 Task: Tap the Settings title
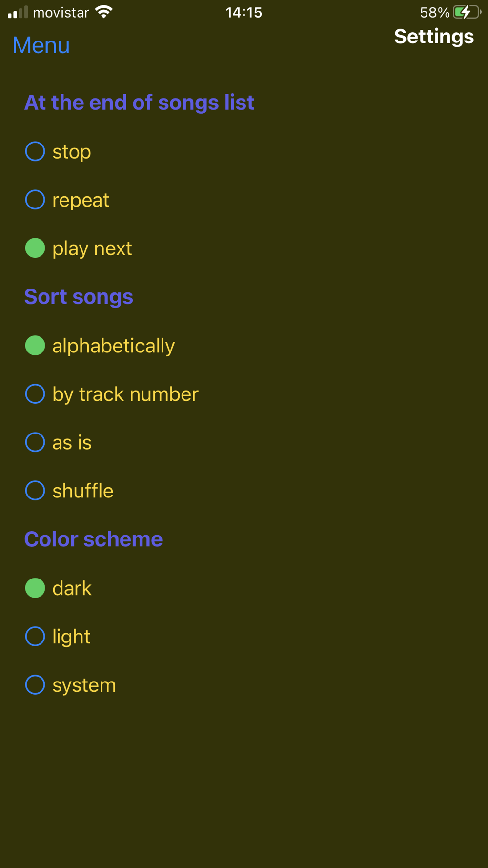pos(434,37)
